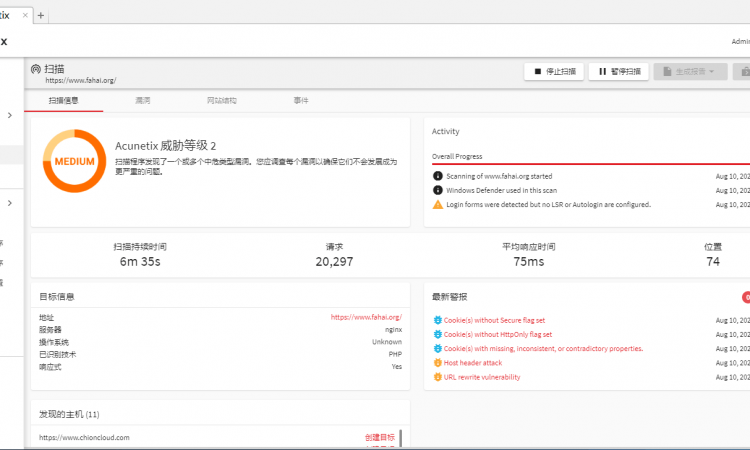Click the warning triangle icon for Login forms
The width and height of the screenshot is (750, 450).
point(437,204)
